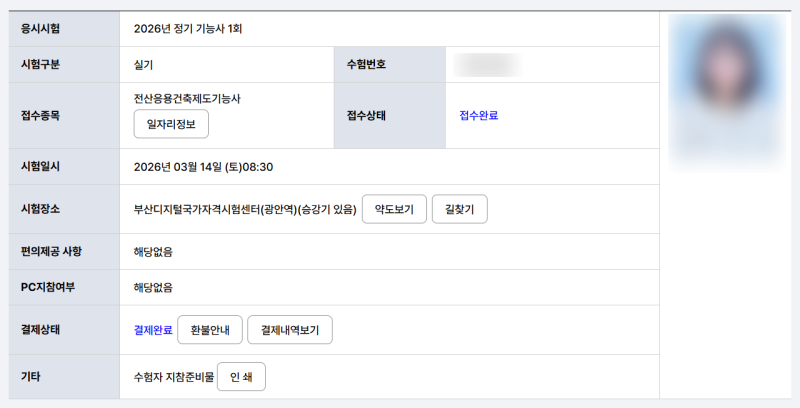Click the 부산디지털국가자격시험센터 location text
Screen dimensions: 800x408
pos(245,209)
